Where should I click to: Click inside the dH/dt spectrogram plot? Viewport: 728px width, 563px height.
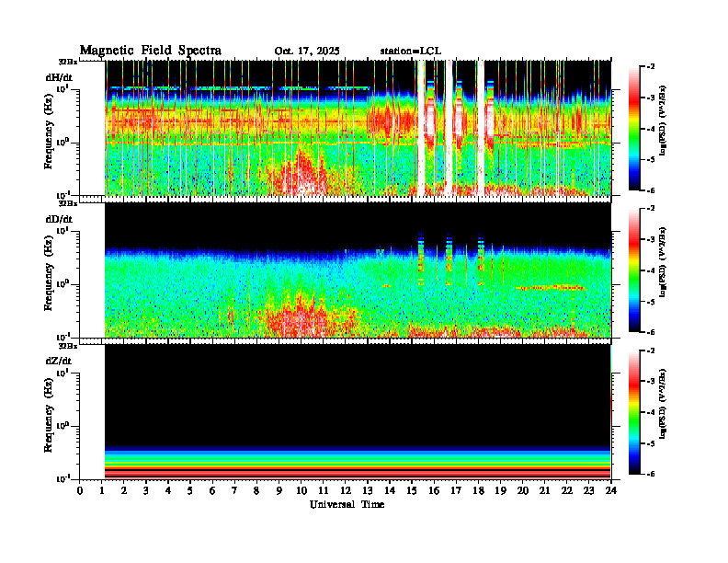click(358, 128)
